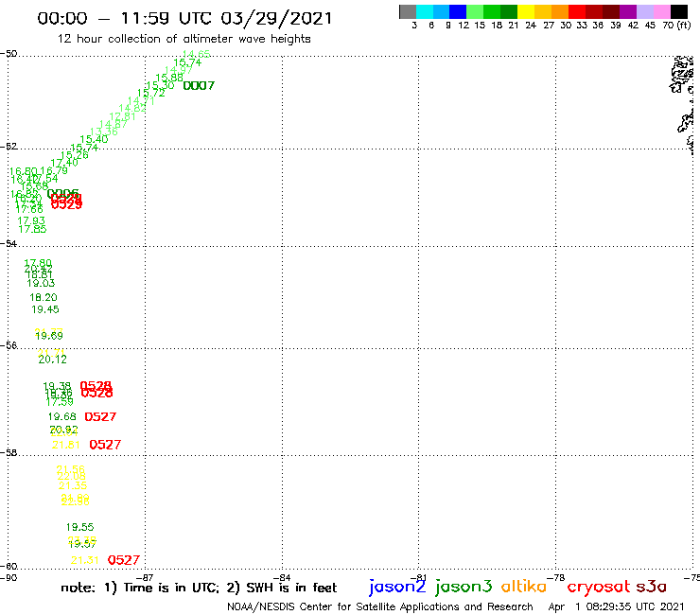Click the wave height value 16.79
700x615 pixels.
point(54,170)
